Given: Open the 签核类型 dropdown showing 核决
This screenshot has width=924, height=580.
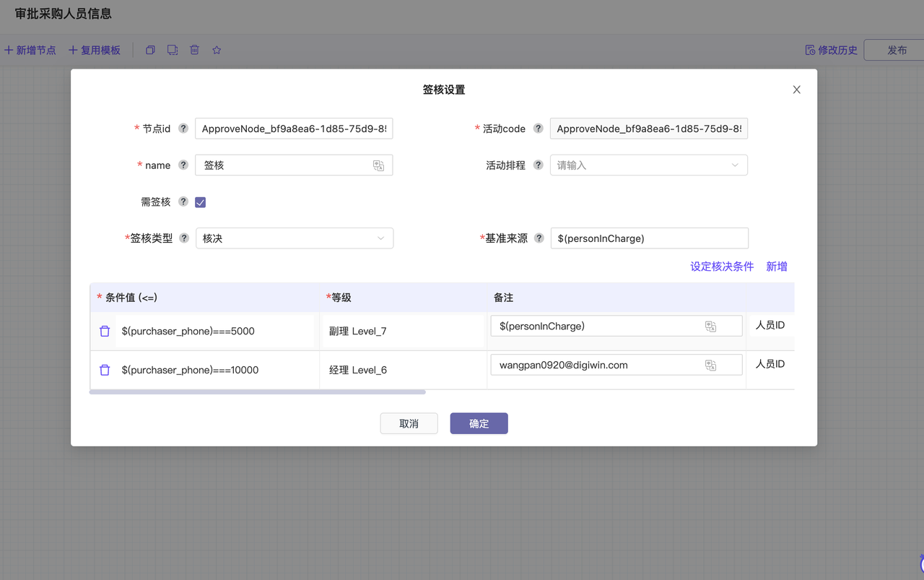Looking at the screenshot, I should pos(295,238).
